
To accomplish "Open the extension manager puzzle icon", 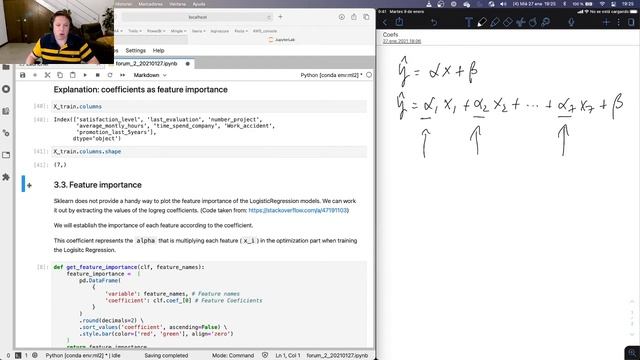I will tap(6, 177).
